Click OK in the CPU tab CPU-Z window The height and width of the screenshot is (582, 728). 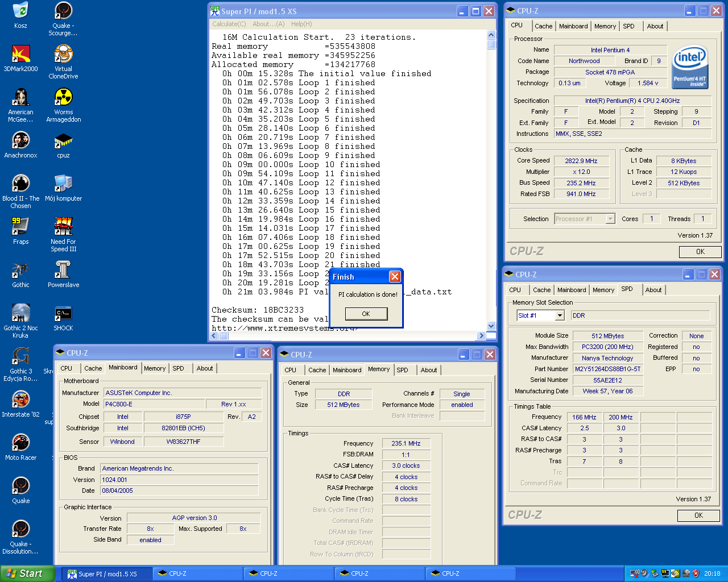pos(700,252)
